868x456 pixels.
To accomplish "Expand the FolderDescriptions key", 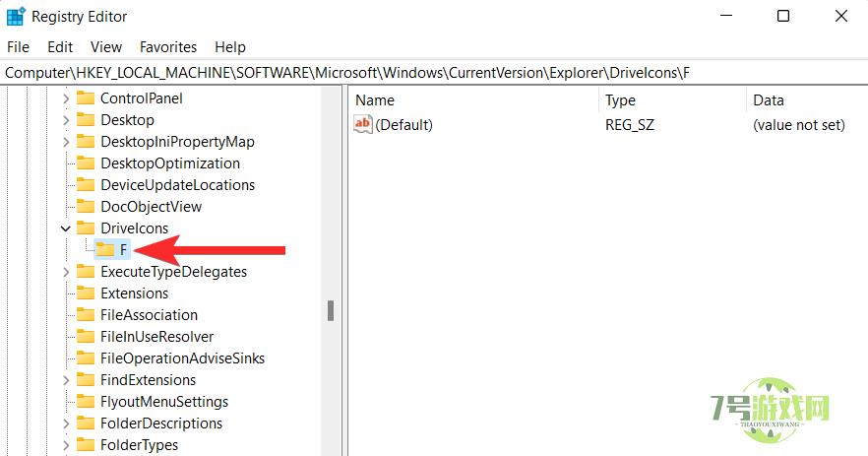I will click(x=66, y=423).
